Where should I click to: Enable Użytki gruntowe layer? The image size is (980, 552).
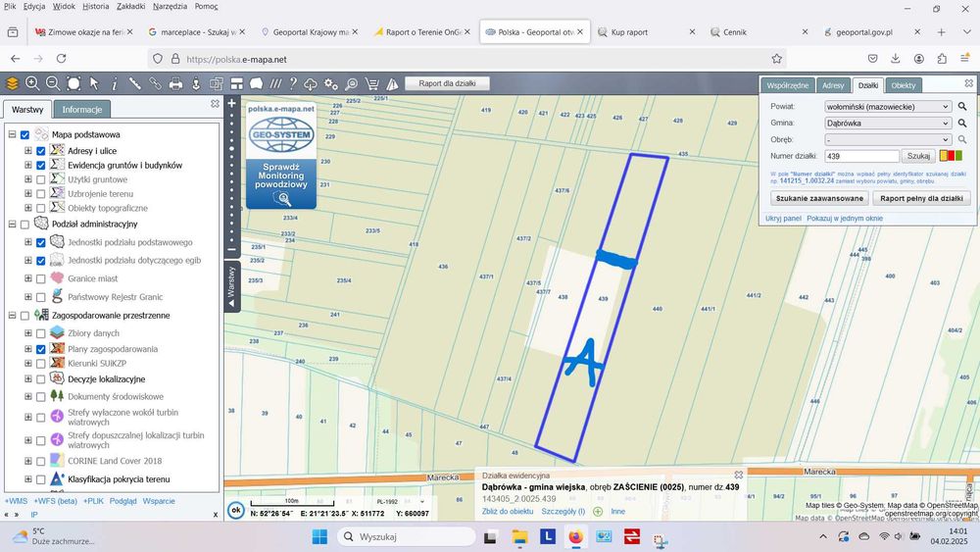(x=40, y=179)
